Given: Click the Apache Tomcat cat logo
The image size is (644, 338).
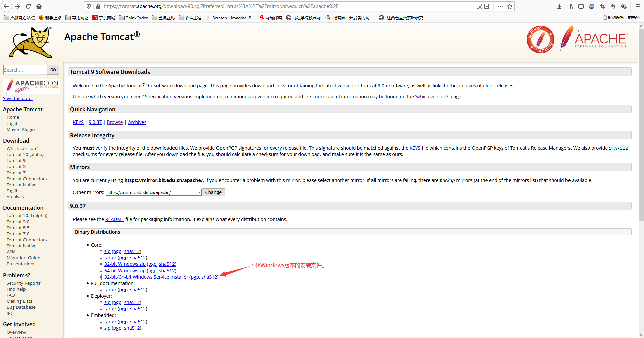Looking at the screenshot, I should coord(31,43).
